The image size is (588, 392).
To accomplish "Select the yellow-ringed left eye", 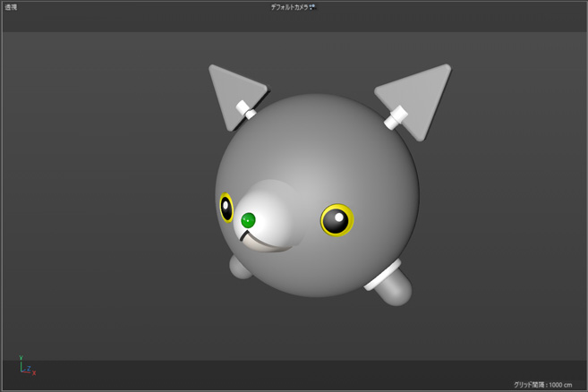I will tap(226, 207).
